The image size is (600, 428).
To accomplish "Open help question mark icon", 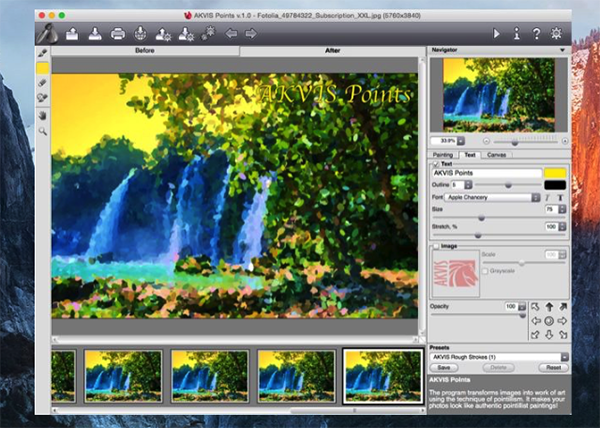I will pos(536,34).
